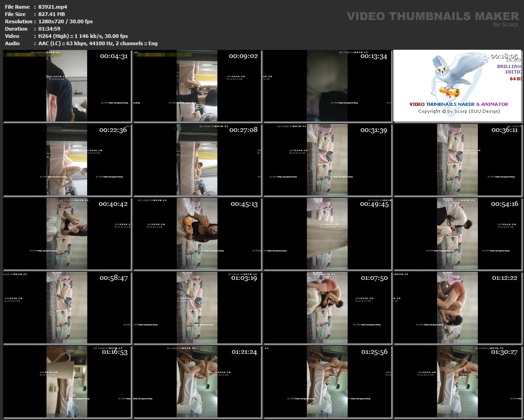
Task: Select the frame marked 01:03:19
Action: 197,308
